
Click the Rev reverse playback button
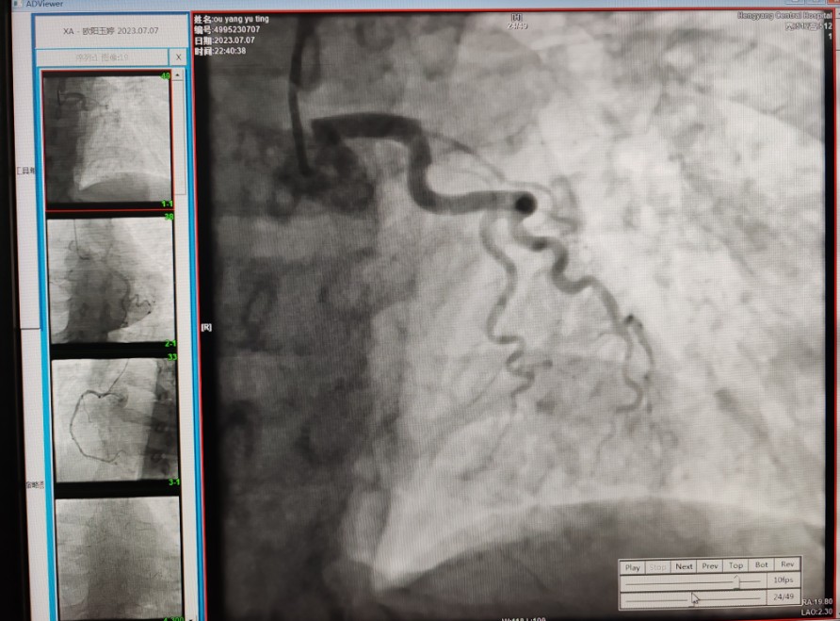tap(787, 565)
